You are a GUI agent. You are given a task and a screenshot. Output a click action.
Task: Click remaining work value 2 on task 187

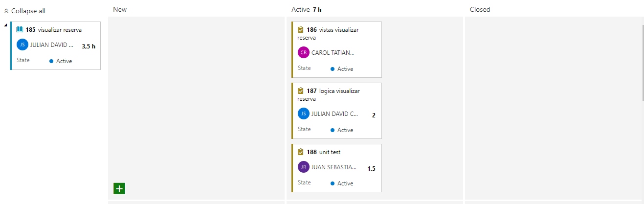(x=374, y=115)
